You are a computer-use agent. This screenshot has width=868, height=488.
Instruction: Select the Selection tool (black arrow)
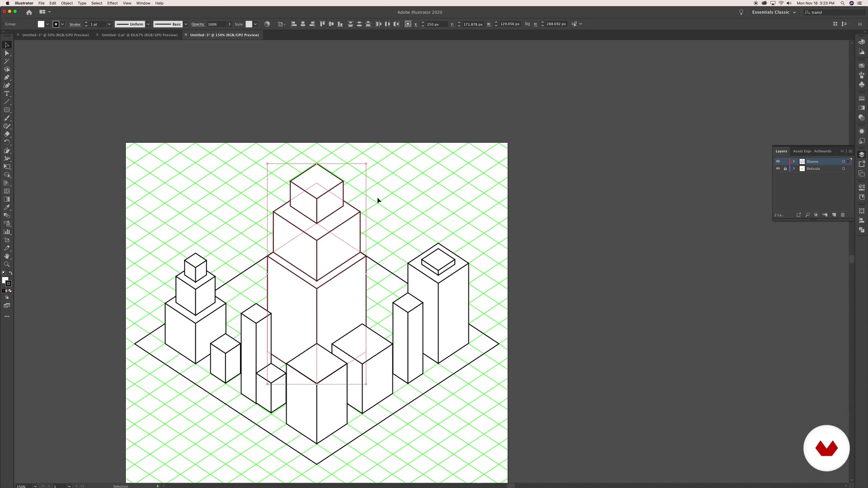tap(7, 45)
